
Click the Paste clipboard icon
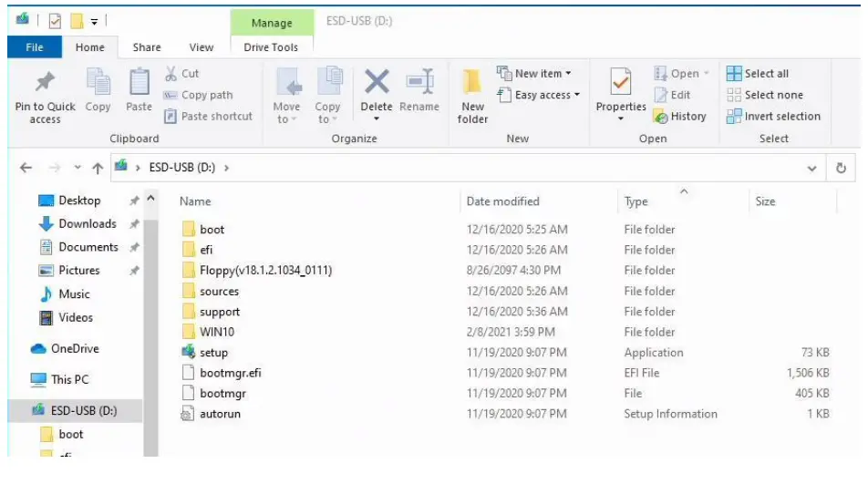139,82
